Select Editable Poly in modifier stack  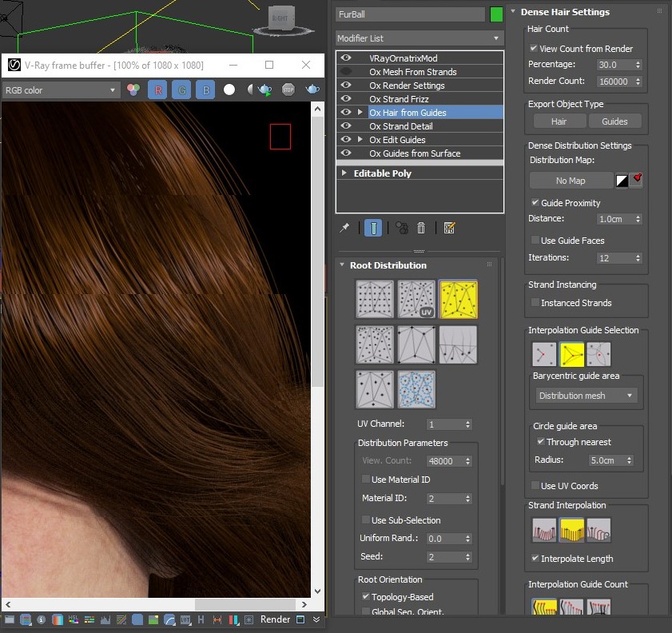click(382, 173)
